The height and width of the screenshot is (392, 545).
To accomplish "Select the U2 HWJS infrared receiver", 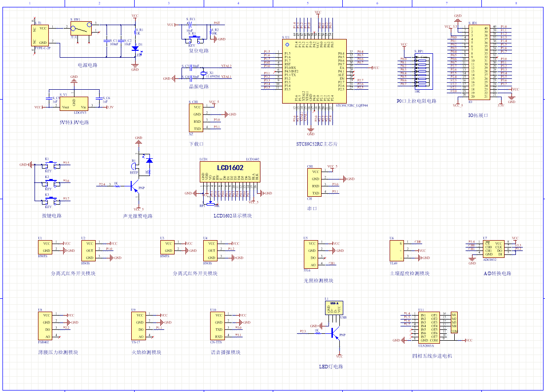I will [x=89, y=250].
